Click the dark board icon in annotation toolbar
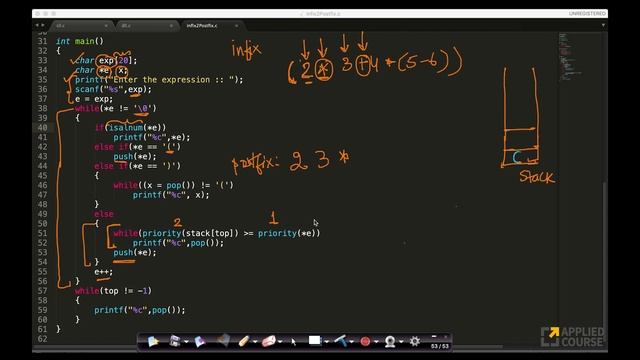Screen dimensions: 640x360 [223, 340]
